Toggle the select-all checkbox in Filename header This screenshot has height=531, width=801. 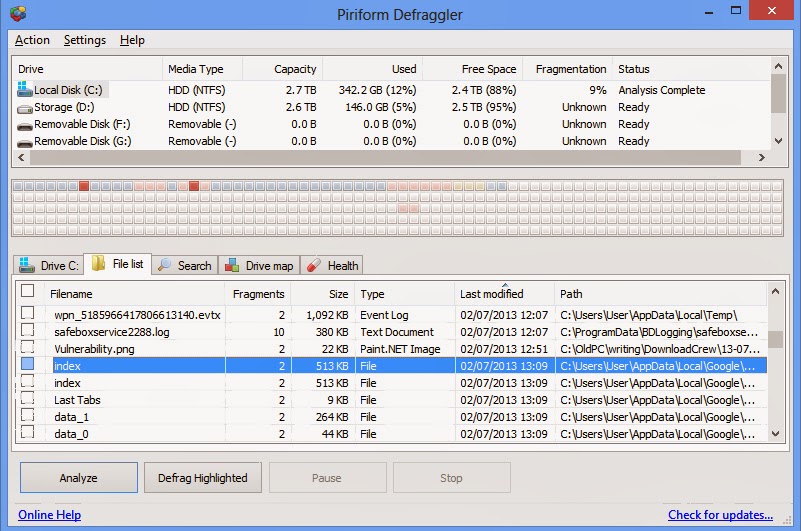click(x=28, y=291)
